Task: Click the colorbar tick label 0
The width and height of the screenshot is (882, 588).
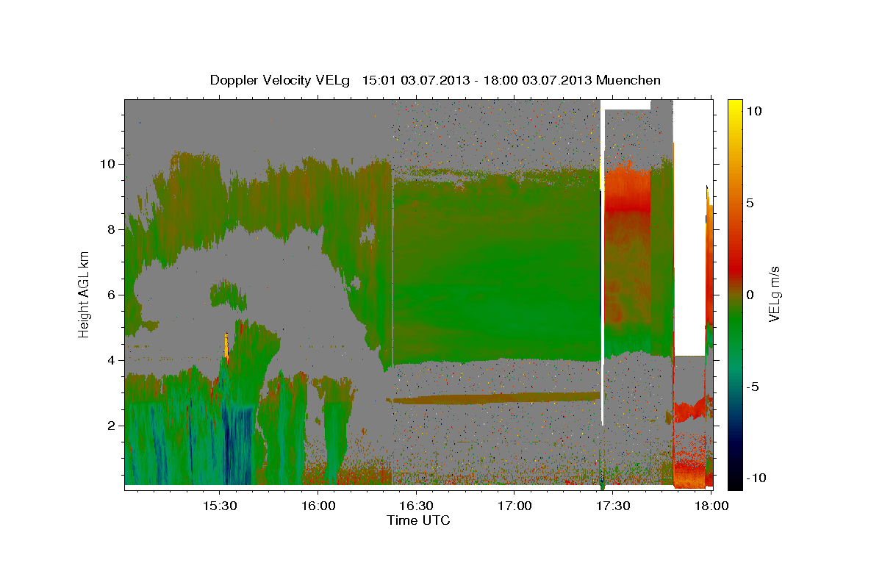Action: (751, 295)
